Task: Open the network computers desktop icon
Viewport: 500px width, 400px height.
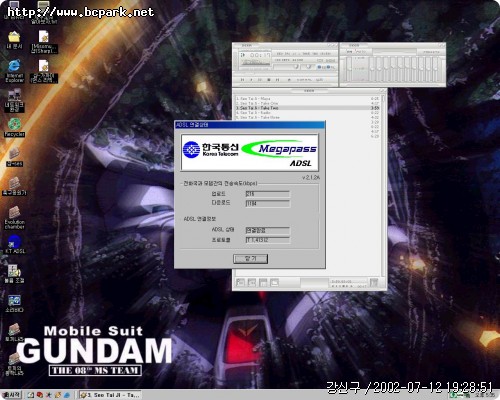Action: click(x=14, y=101)
